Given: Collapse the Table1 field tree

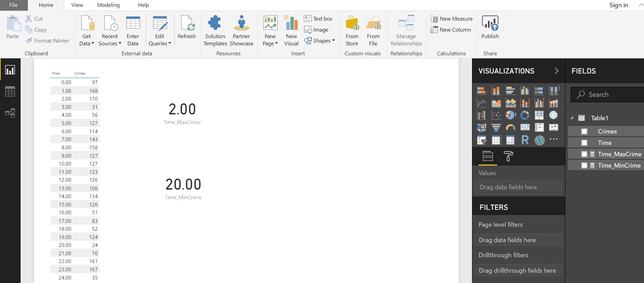Looking at the screenshot, I should click(x=572, y=118).
